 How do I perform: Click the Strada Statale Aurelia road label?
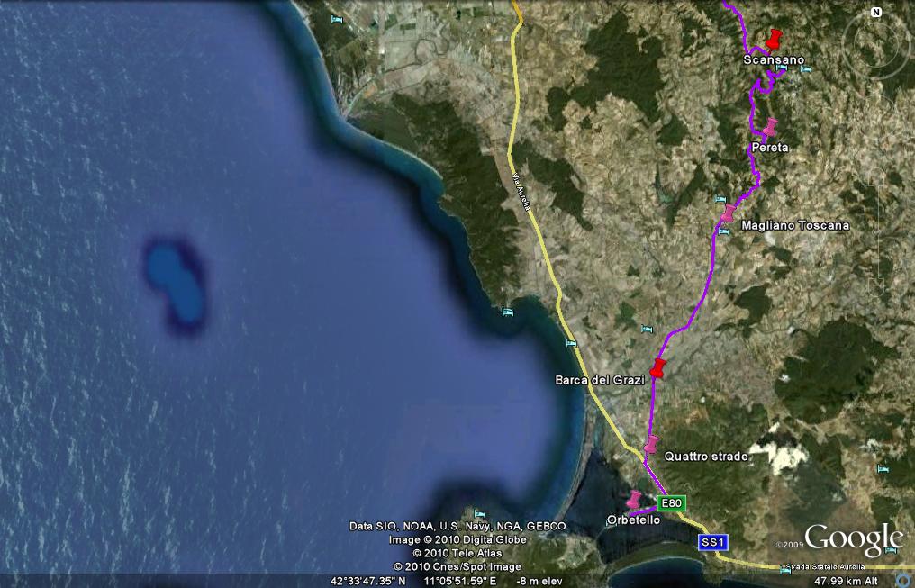coord(824,566)
